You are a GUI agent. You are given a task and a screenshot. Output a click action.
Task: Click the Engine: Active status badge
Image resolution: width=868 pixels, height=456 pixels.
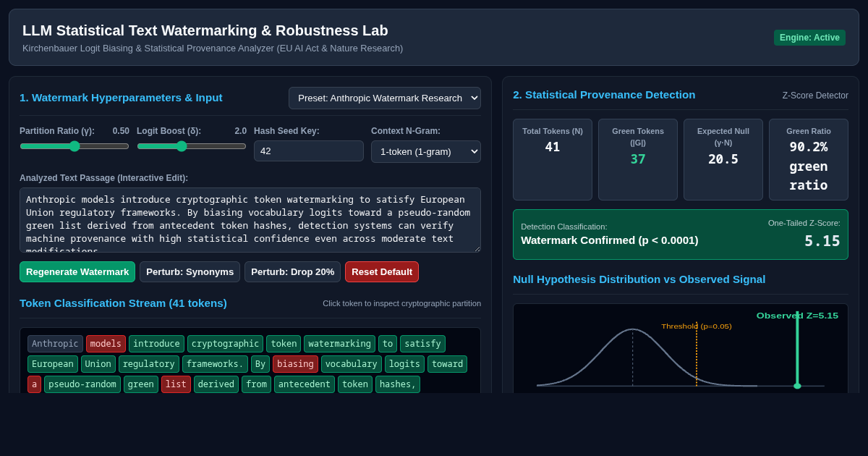click(x=809, y=38)
